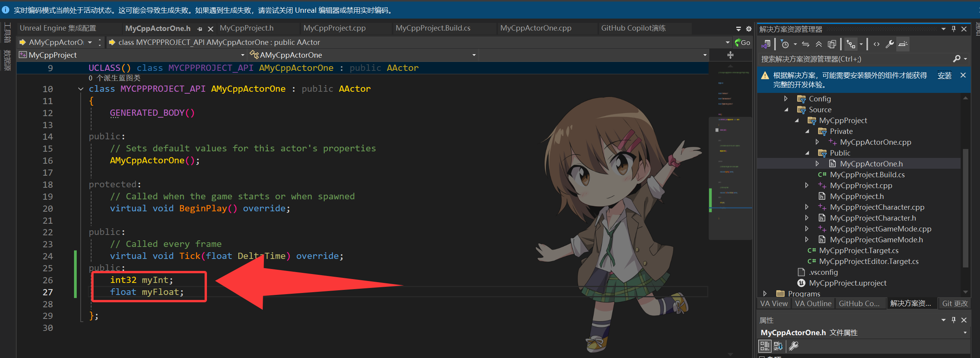Open the class declaration navigation dropdown
The width and height of the screenshot is (980, 358).
coord(727,43)
